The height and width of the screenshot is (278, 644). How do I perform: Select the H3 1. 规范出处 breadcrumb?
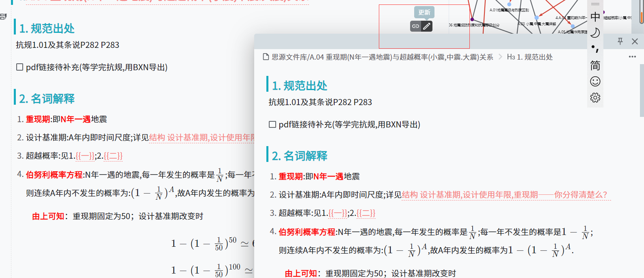point(530,57)
